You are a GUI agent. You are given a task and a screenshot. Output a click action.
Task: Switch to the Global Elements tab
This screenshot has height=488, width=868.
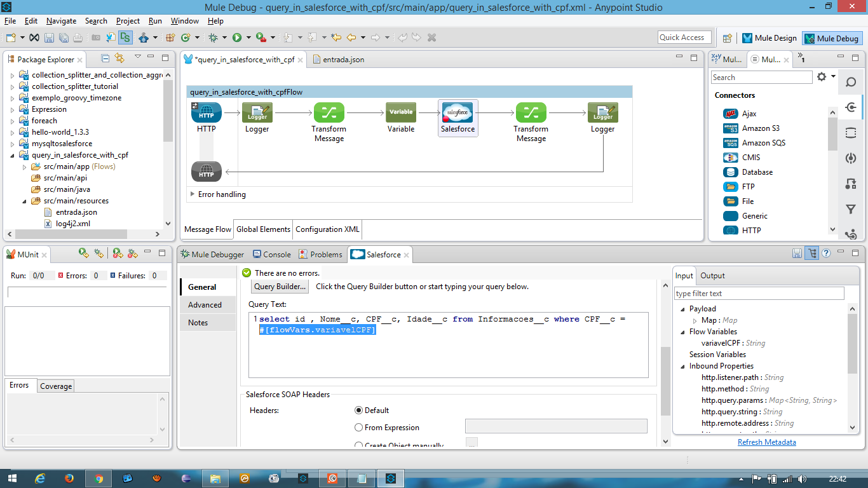tap(262, 229)
